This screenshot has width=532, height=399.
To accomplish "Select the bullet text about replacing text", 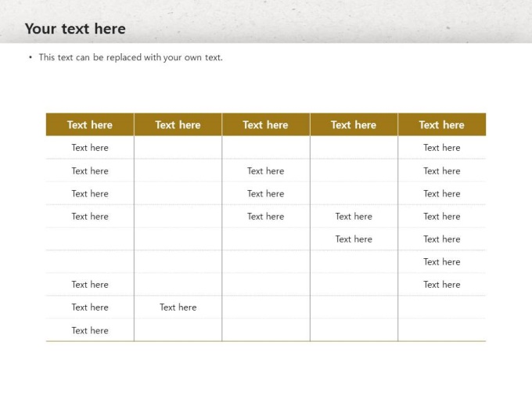I will (x=131, y=57).
